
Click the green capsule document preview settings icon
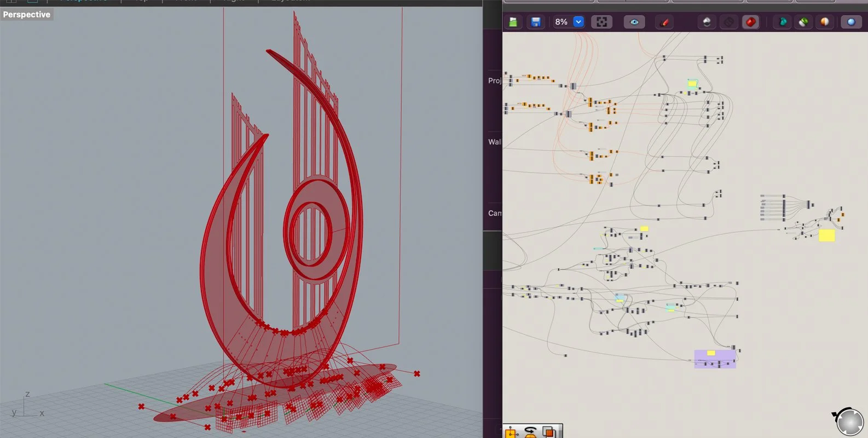(803, 22)
